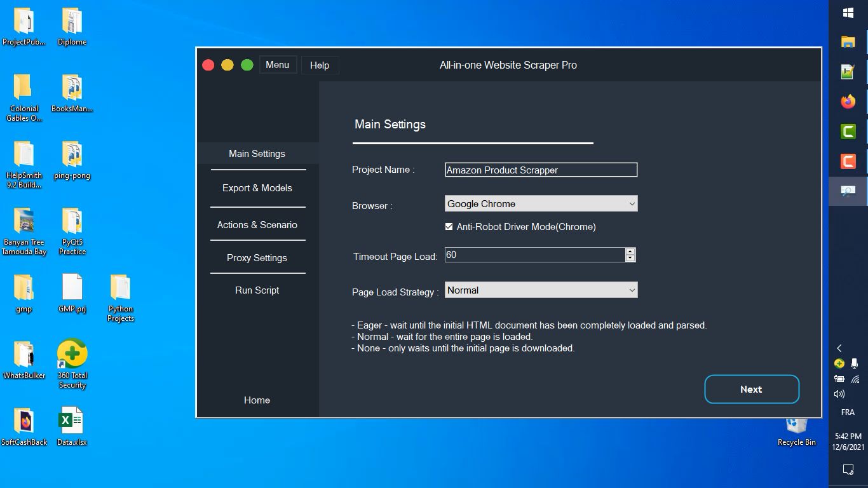This screenshot has width=868, height=488.
Task: Select the SoftCashBack folder icon
Action: pyautogui.click(x=24, y=428)
